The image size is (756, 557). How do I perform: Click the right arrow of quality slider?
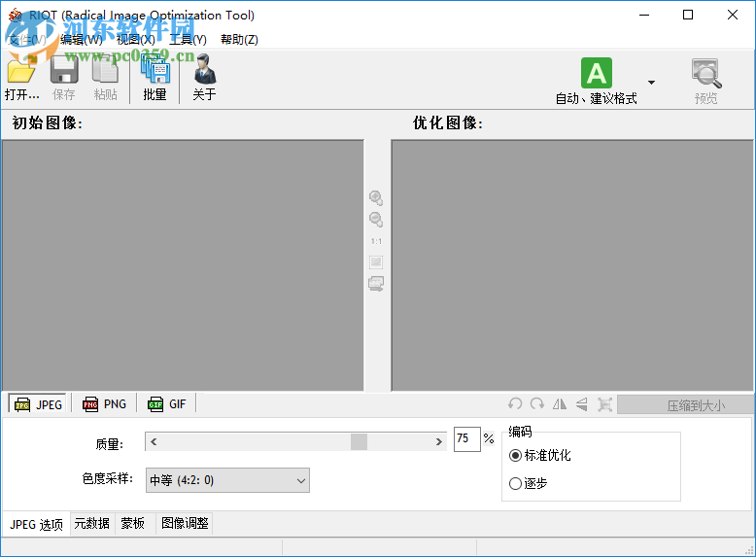coord(439,441)
